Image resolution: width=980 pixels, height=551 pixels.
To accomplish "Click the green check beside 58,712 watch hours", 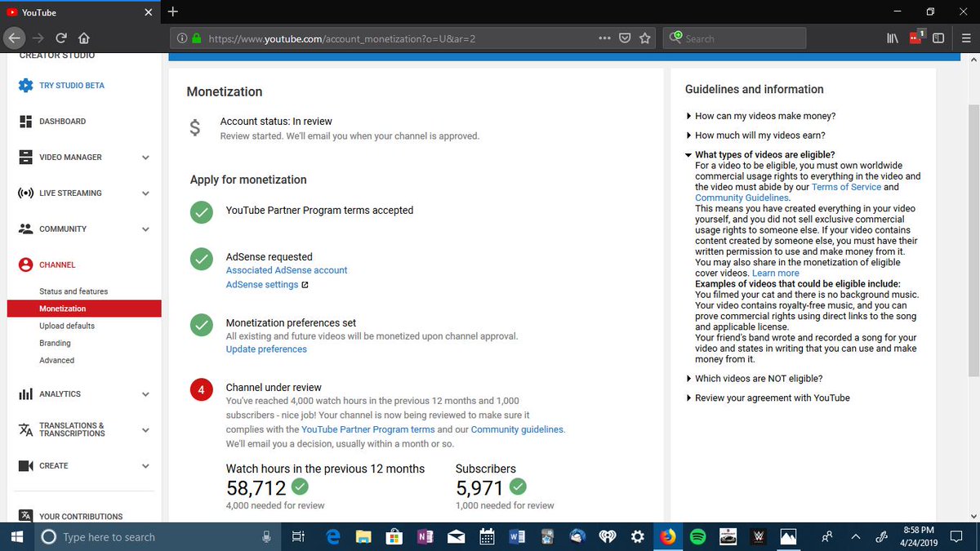I will [x=301, y=487].
